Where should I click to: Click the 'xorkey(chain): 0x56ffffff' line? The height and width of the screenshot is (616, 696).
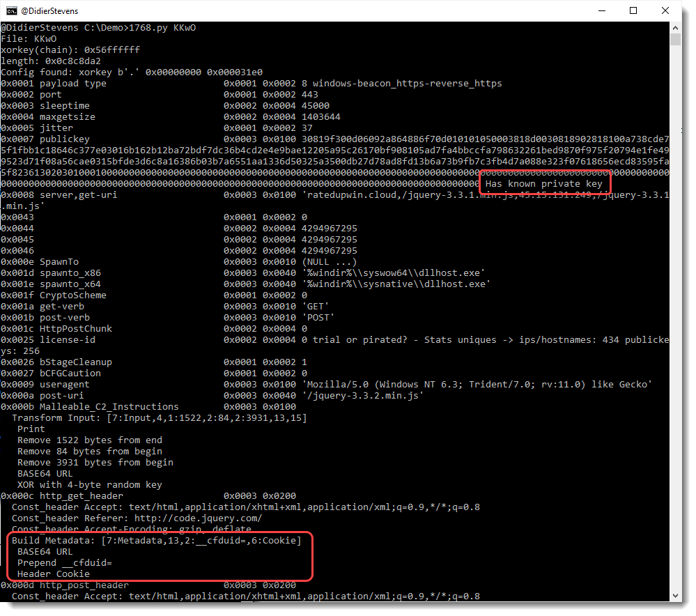[x=70, y=49]
